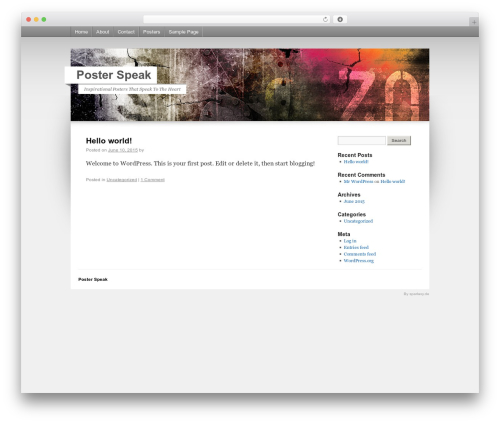Viewport: 500px width, 423px height.
Task: Open the WordPress.org link
Action: pos(359,261)
